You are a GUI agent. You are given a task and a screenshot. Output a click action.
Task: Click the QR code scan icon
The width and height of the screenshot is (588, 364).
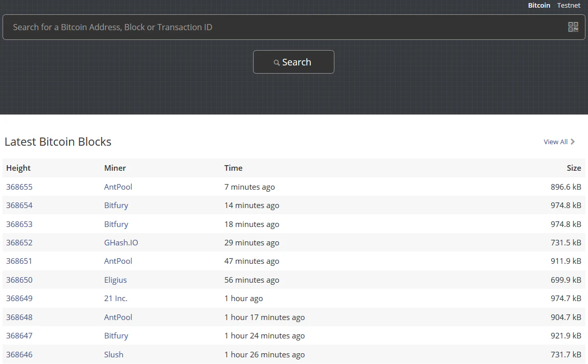pyautogui.click(x=573, y=27)
